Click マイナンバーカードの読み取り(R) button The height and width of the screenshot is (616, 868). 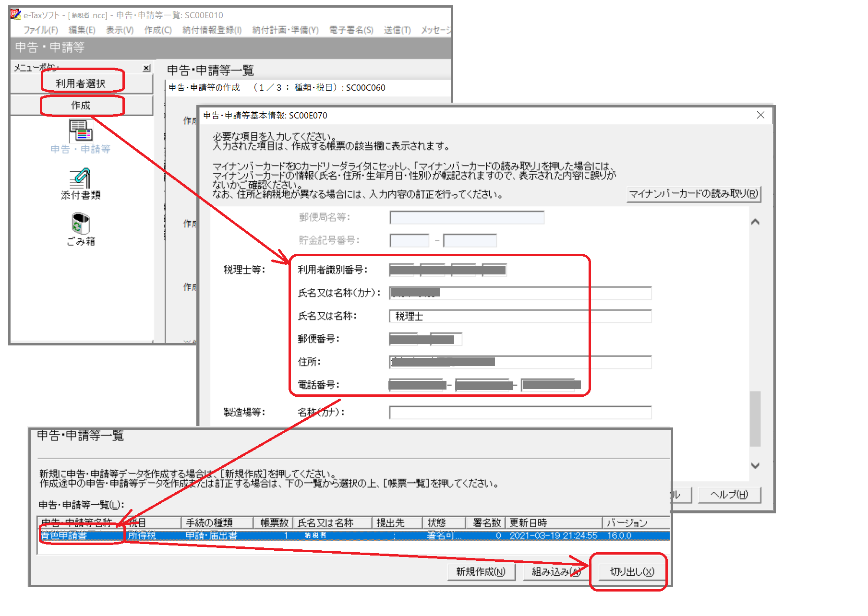click(694, 194)
